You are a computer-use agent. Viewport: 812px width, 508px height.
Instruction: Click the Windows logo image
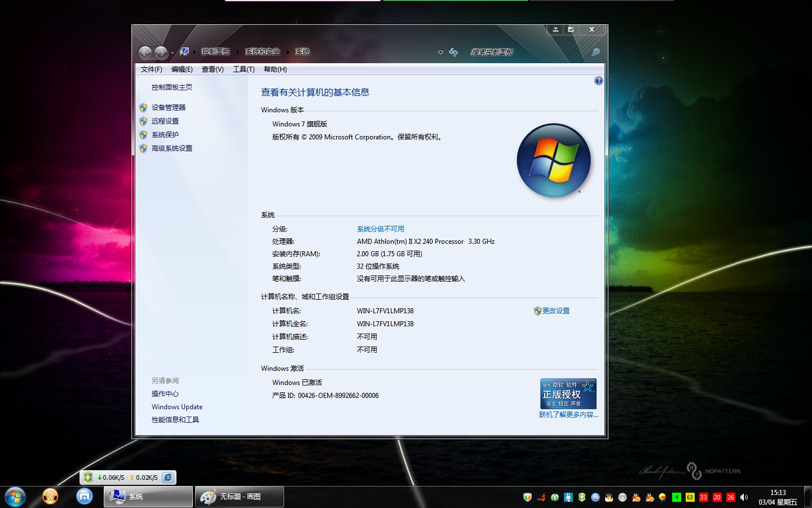(x=554, y=160)
